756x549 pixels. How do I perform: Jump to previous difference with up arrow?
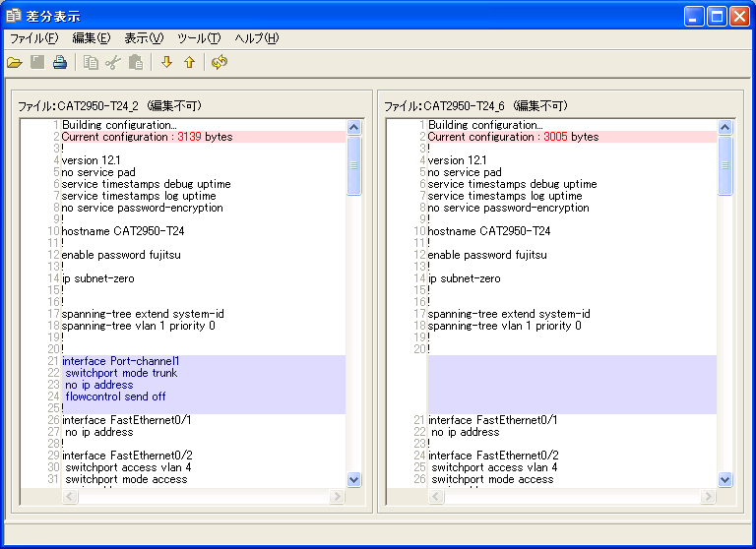(x=189, y=63)
